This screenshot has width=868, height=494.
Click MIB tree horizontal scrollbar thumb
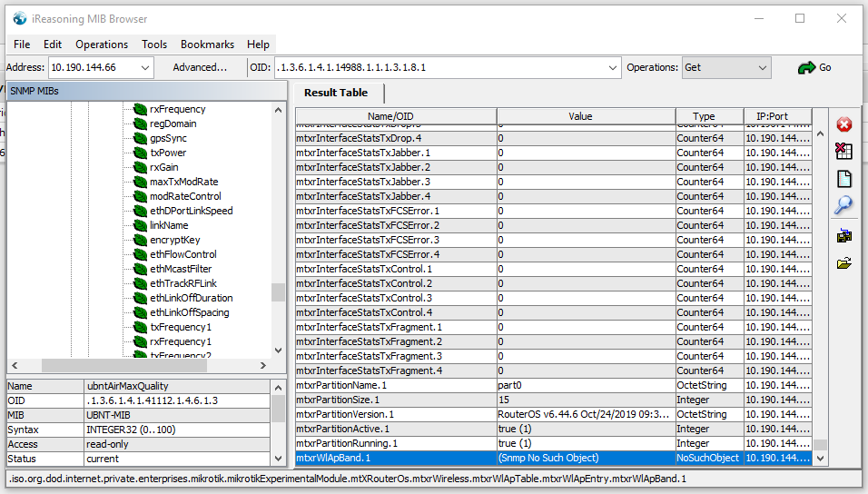[x=124, y=366]
